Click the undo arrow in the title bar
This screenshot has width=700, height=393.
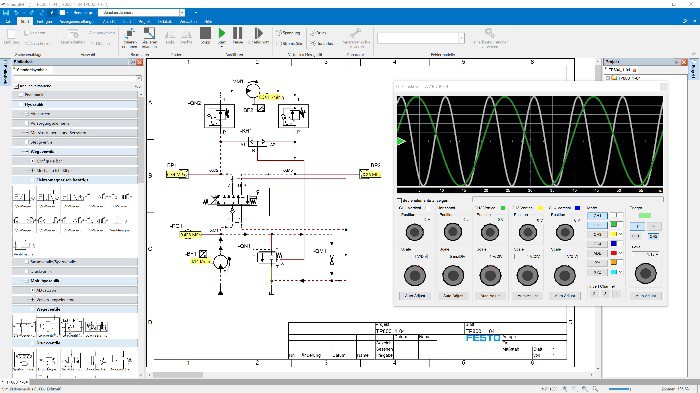[x=16, y=13]
